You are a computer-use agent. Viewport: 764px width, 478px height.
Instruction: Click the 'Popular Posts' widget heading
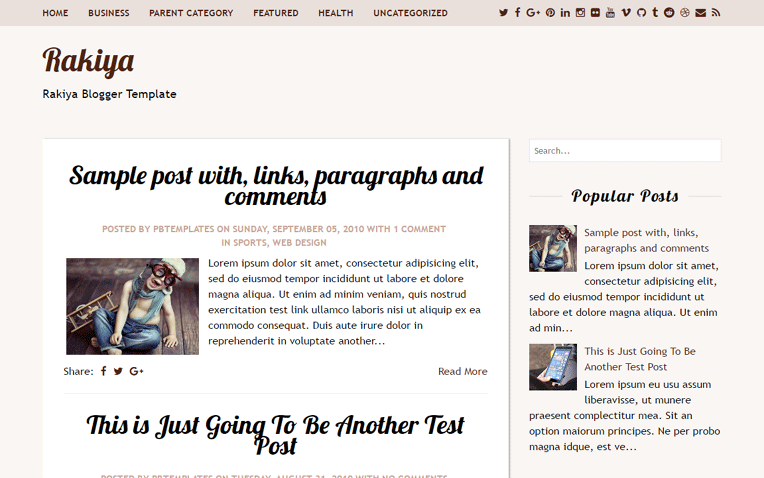tap(625, 196)
